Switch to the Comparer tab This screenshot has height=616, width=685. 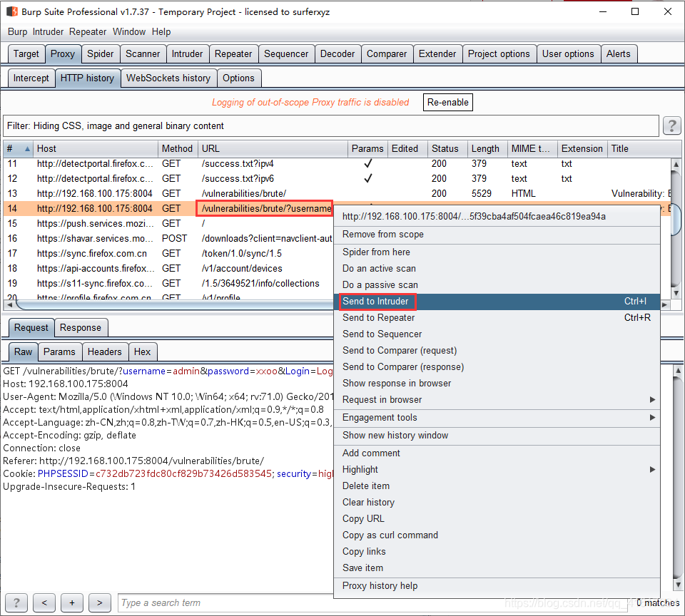point(387,53)
